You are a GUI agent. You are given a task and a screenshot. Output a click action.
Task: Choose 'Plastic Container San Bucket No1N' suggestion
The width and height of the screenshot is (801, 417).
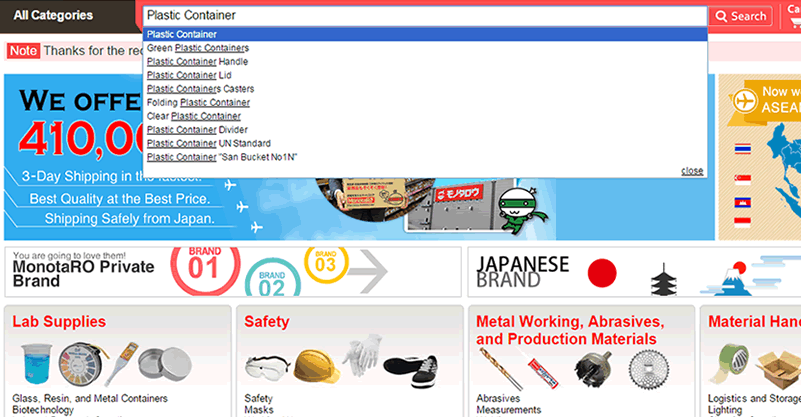222,157
